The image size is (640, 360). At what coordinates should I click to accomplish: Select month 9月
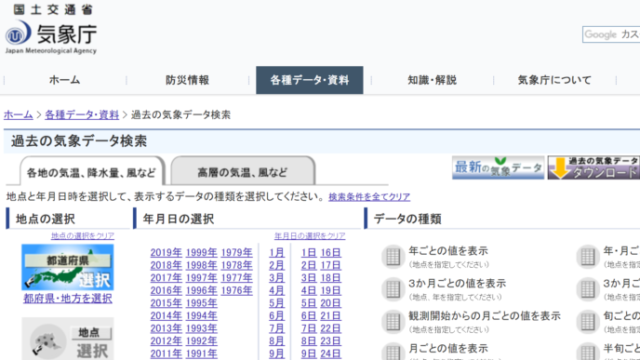pos(276,353)
